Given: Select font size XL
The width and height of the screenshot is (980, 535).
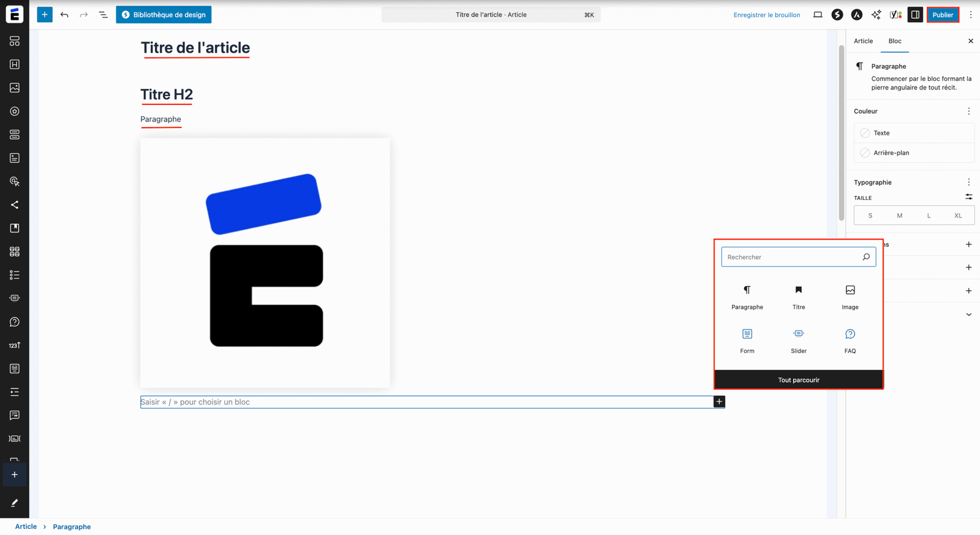Looking at the screenshot, I should pos(958,216).
